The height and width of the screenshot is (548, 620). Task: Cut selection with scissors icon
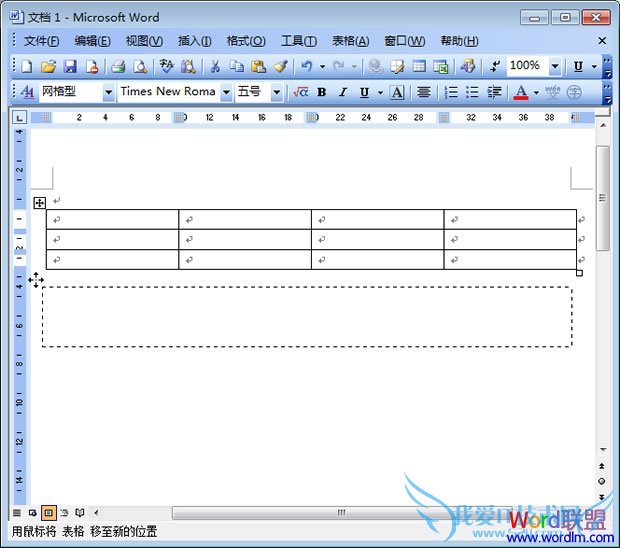click(215, 66)
